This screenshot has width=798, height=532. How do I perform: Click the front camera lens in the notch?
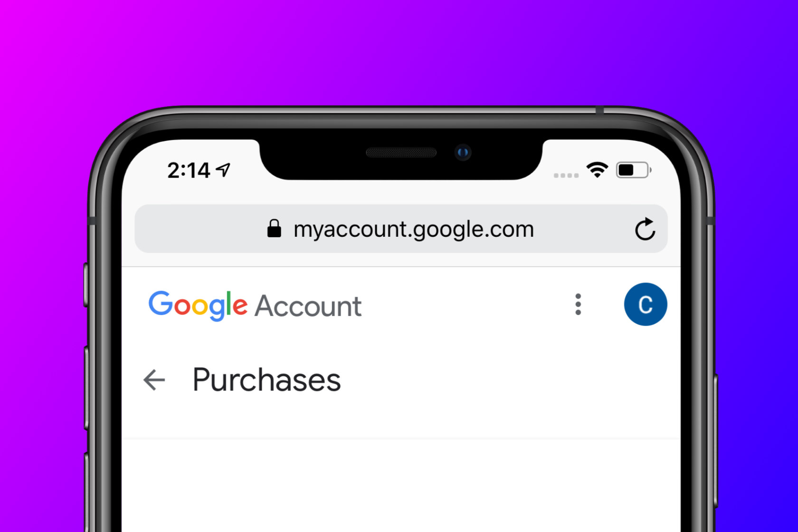pos(463,152)
